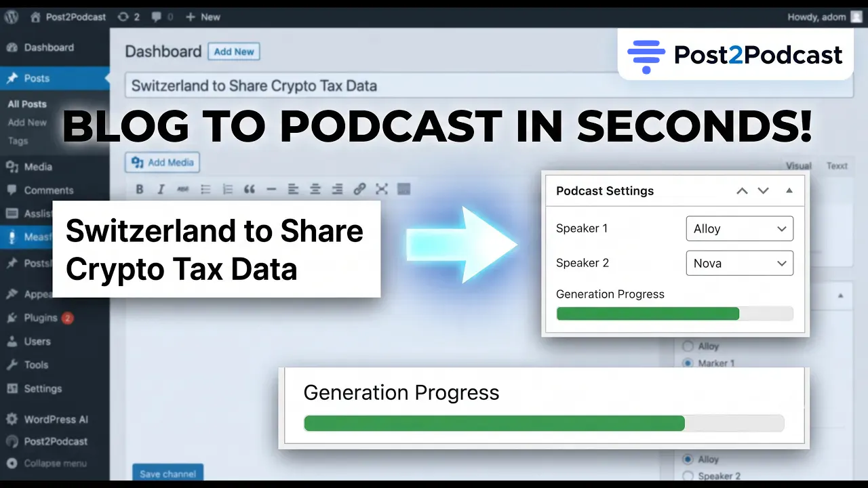Toggle italic formatting in editor toolbar
Viewport: 868px width, 488px height.
(x=161, y=189)
